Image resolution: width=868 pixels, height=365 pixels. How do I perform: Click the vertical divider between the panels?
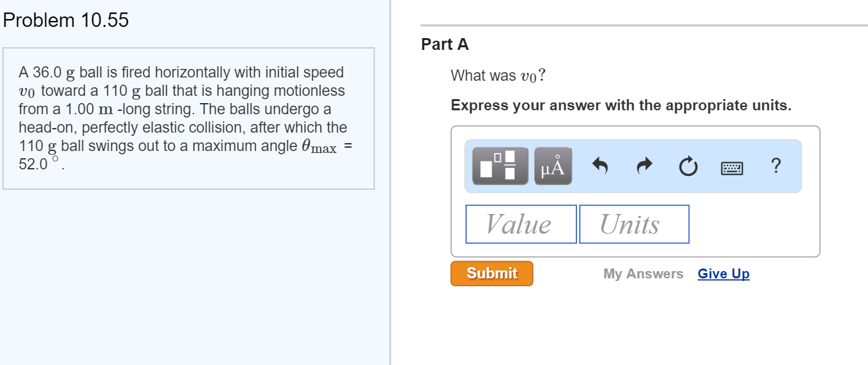click(x=390, y=182)
